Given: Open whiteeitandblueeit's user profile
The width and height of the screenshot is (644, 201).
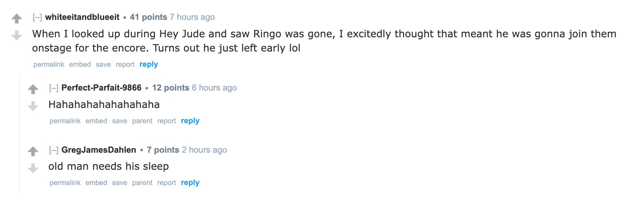Looking at the screenshot, I should click(82, 17).
